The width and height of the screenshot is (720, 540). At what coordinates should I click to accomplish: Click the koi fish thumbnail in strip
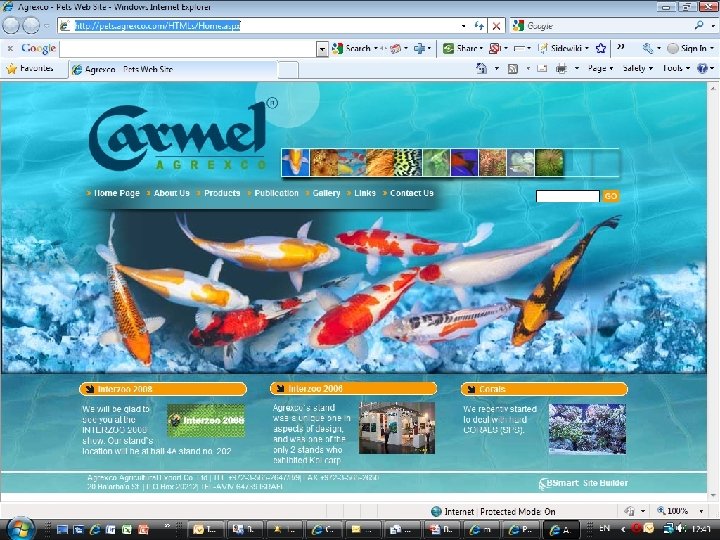tap(295, 163)
